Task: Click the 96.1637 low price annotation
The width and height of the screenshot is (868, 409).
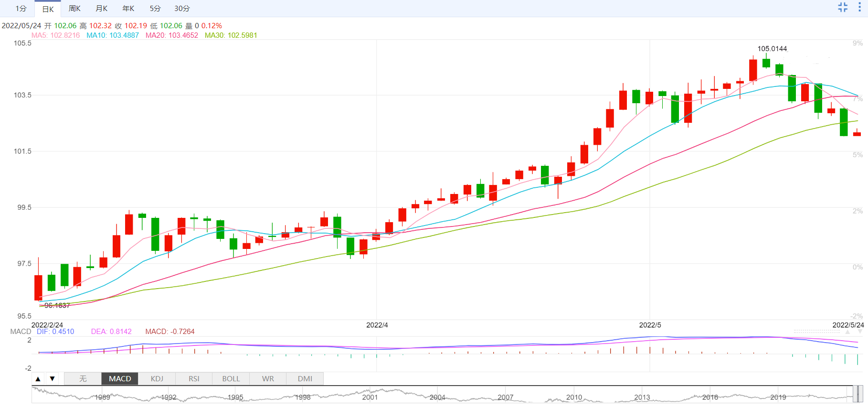Action: 57,305
